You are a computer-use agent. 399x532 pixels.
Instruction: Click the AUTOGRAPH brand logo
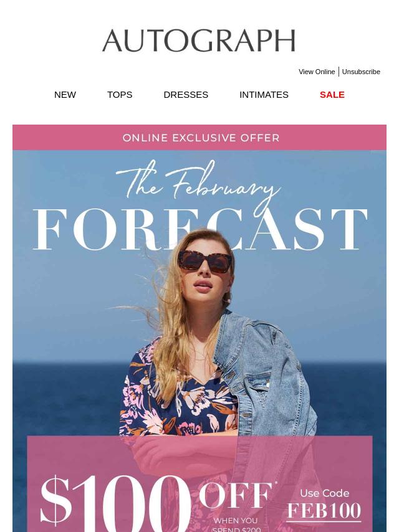(199, 40)
